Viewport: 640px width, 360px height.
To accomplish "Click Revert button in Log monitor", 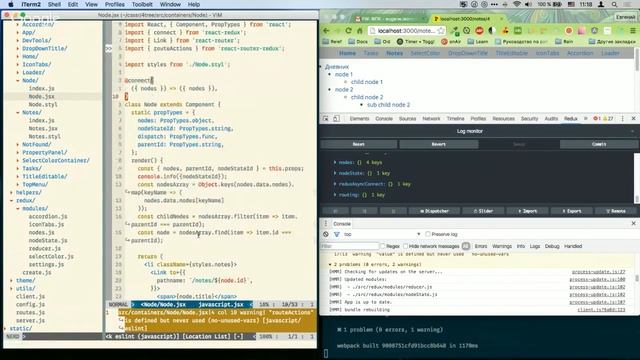I will coord(438,144).
